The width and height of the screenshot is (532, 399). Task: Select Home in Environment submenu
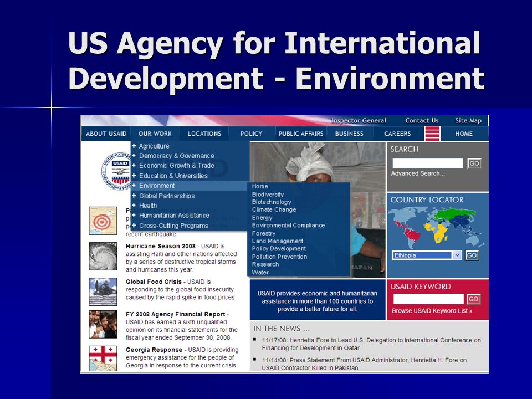(x=260, y=186)
